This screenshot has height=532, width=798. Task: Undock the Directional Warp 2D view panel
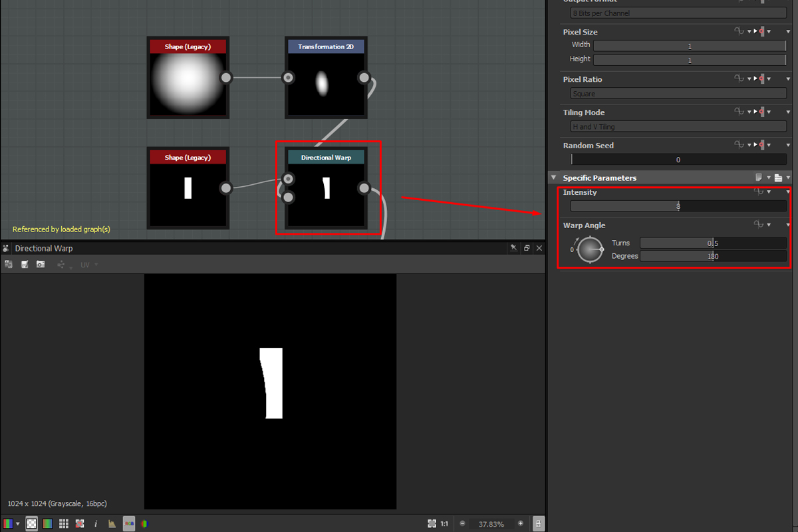(527, 248)
